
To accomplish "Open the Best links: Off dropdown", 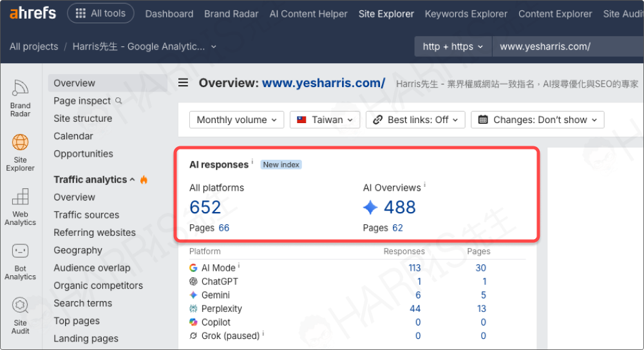I will pos(415,120).
